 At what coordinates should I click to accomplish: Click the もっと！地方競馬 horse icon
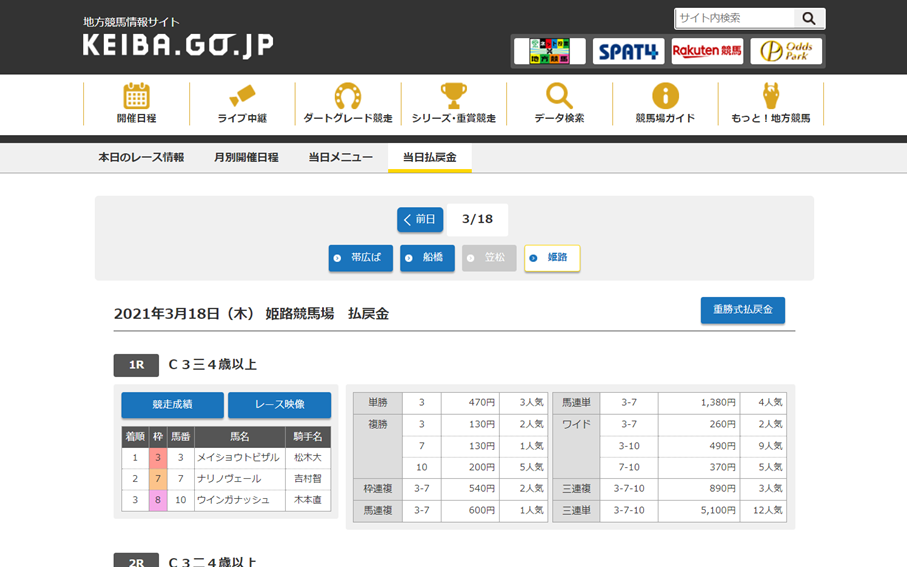[x=770, y=97]
